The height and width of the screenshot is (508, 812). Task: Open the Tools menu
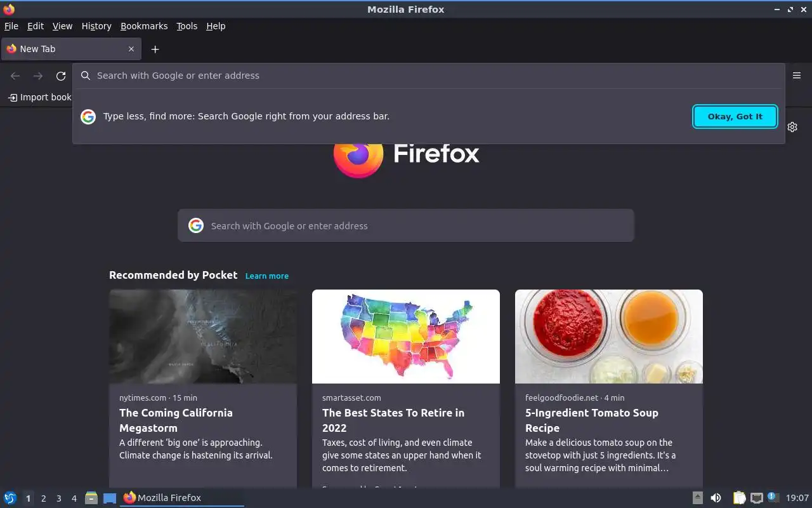[x=187, y=26]
